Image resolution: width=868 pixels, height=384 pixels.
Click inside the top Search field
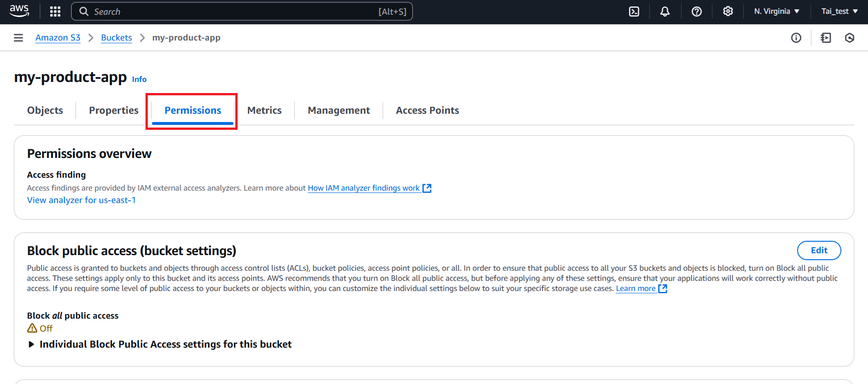click(x=242, y=12)
